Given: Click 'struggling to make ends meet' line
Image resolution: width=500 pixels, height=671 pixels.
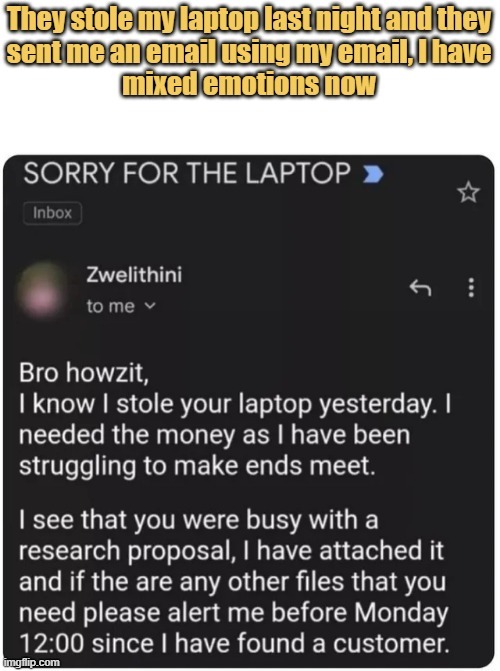Looking at the screenshot, I should click(197, 466).
